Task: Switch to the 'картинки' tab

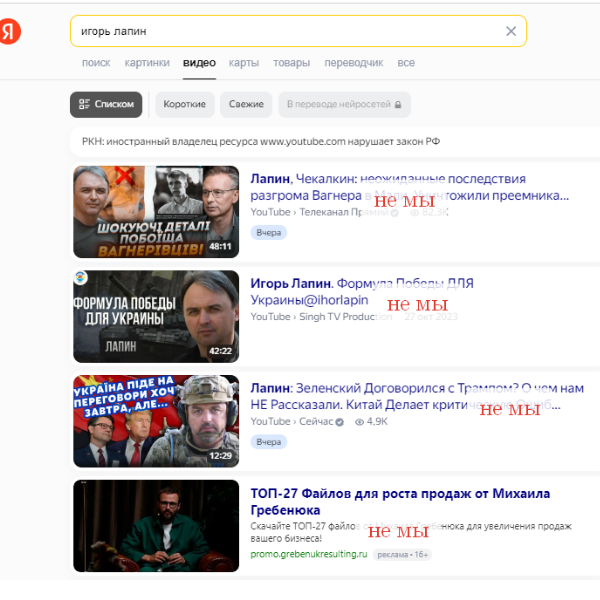Action: click(147, 63)
